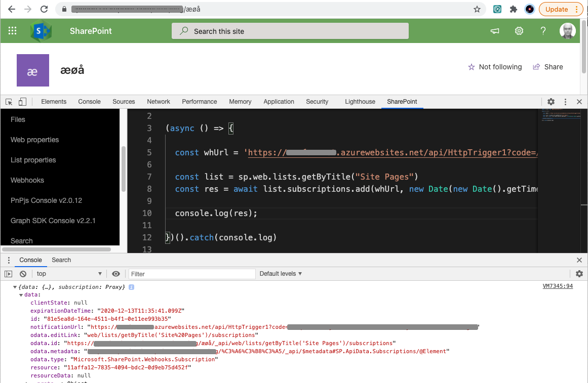The height and width of the screenshot is (383, 588).
Task: Click the purple æ site logo
Action: tap(32, 70)
